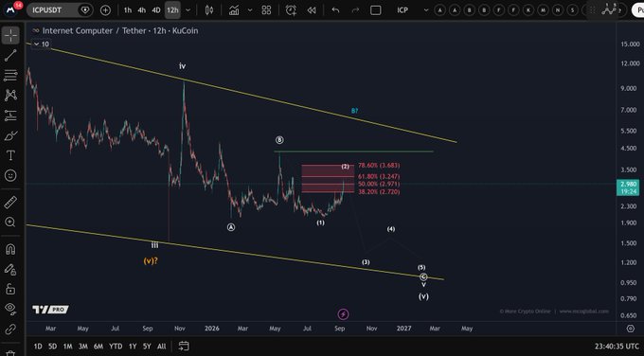644x356 pixels.
Task: Start bar replay mode
Action: click(x=312, y=10)
